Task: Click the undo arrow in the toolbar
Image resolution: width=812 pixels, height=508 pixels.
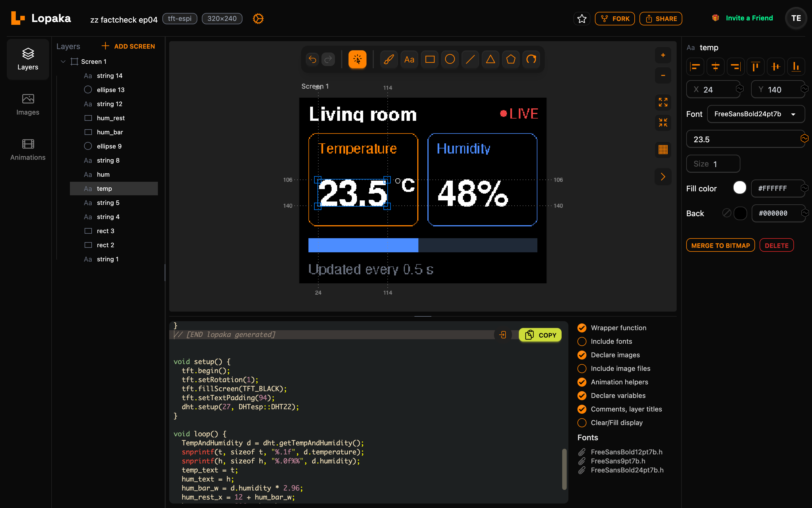Action: [312, 60]
